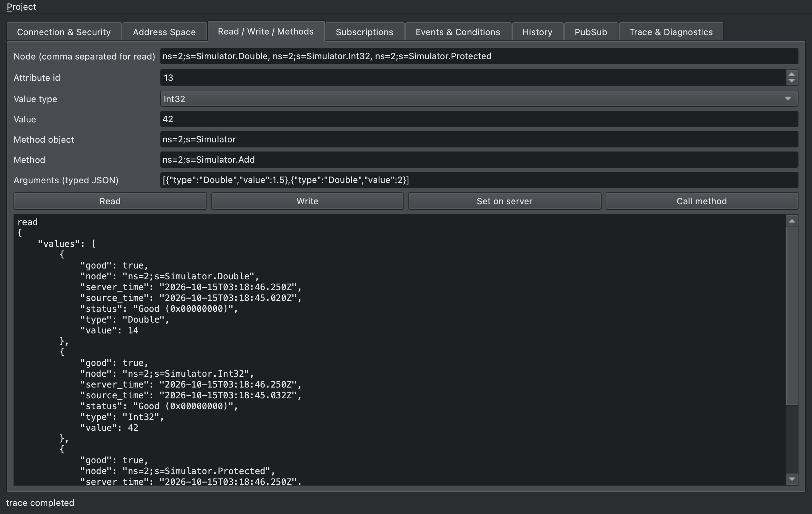Click the '"value": 42' output line
This screenshot has width=812, height=514.
tap(109, 428)
